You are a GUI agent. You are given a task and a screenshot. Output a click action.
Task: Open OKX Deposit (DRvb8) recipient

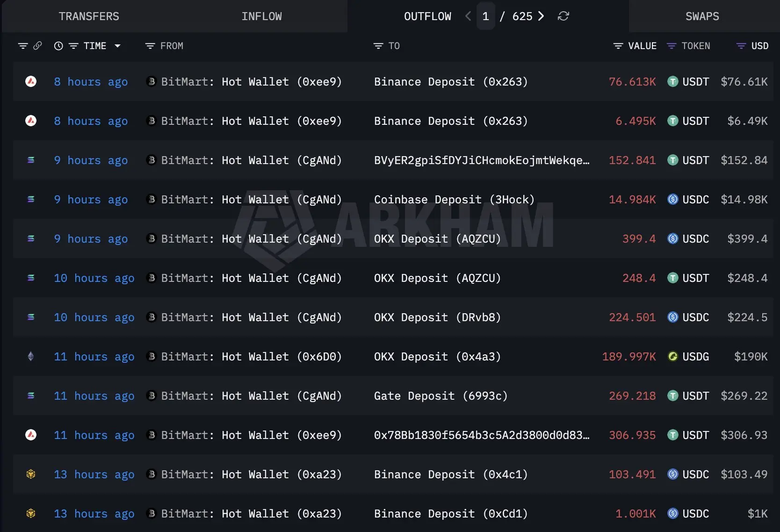[437, 317]
